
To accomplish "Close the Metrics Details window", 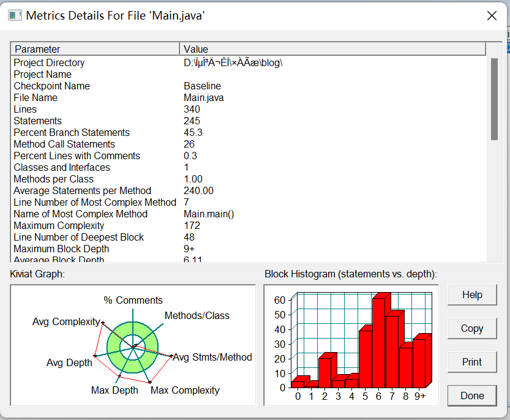I will tap(492, 15).
